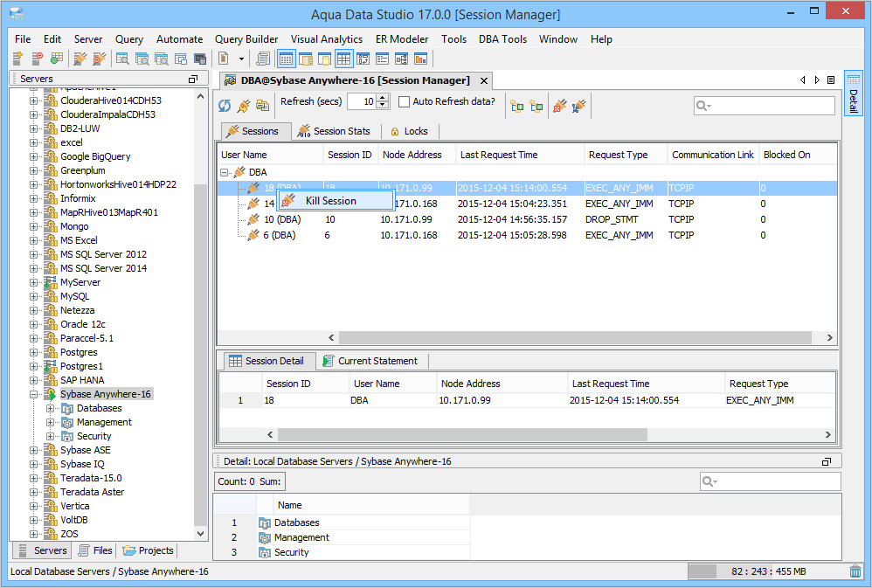
Task: Click the right arrow tab navigation icon
Action: [817, 80]
